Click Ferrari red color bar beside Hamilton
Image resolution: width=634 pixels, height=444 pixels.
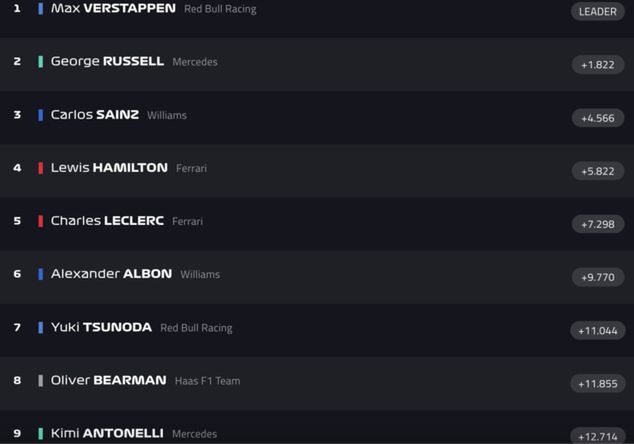(x=40, y=168)
